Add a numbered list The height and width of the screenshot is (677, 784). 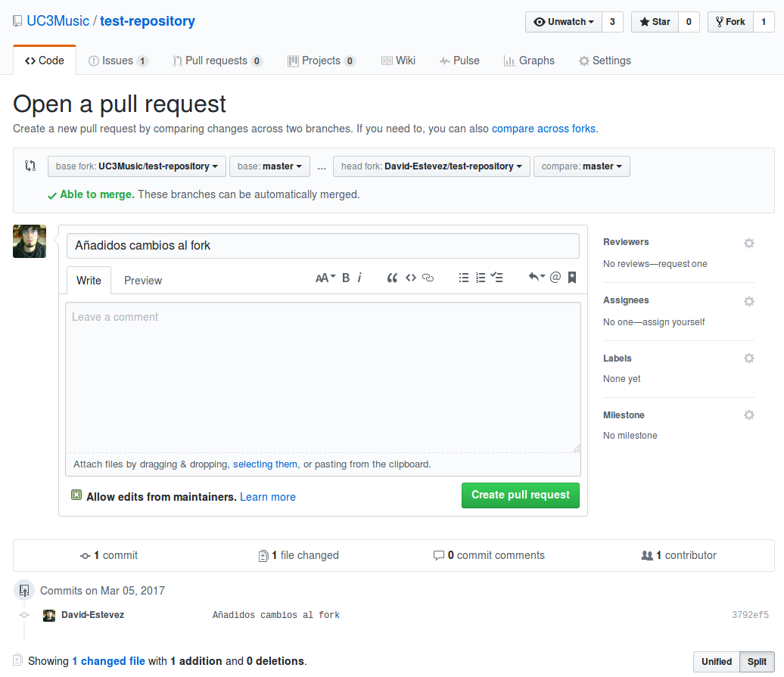481,278
